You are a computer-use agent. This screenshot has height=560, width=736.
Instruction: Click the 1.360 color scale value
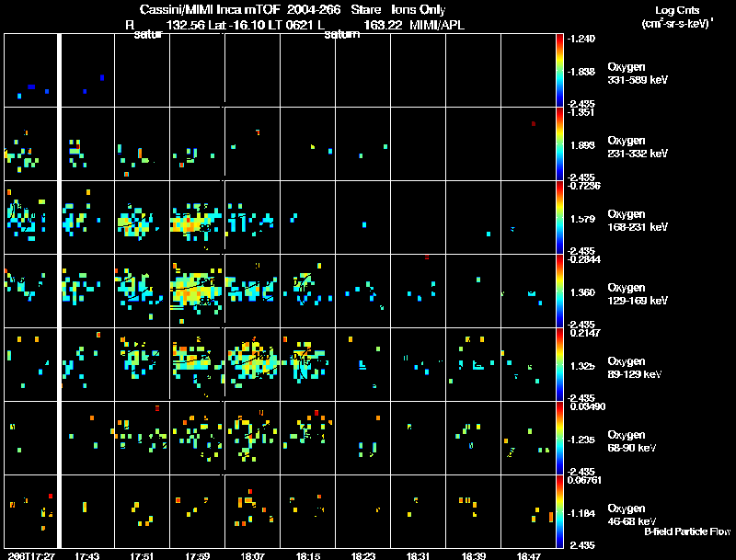(582, 292)
